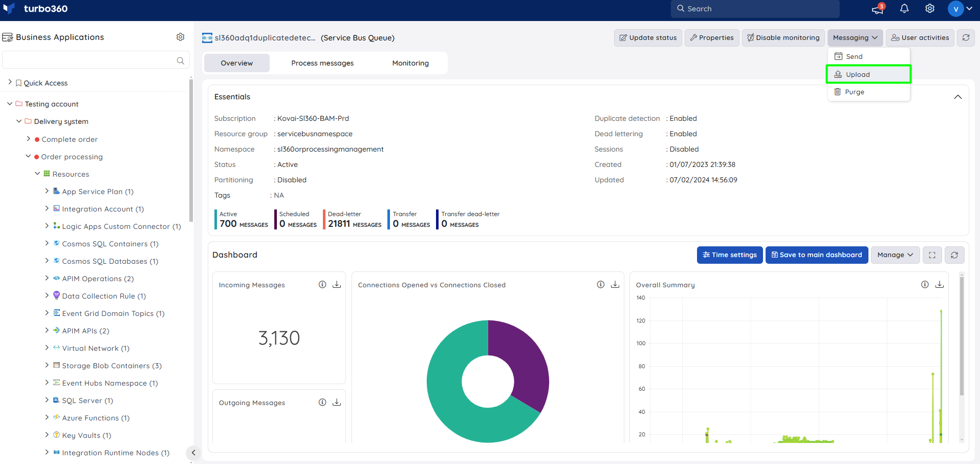This screenshot has height=464, width=980.
Task: Choose Purge from Messaging menu
Action: [868, 92]
